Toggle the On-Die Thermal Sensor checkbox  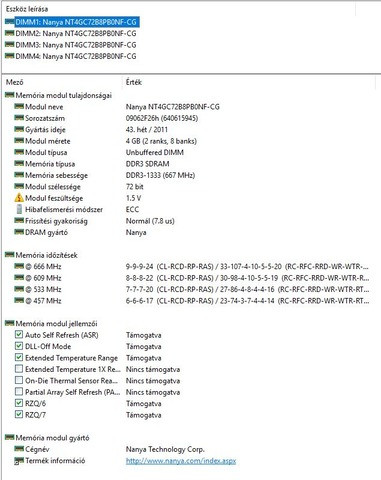pos(19,380)
